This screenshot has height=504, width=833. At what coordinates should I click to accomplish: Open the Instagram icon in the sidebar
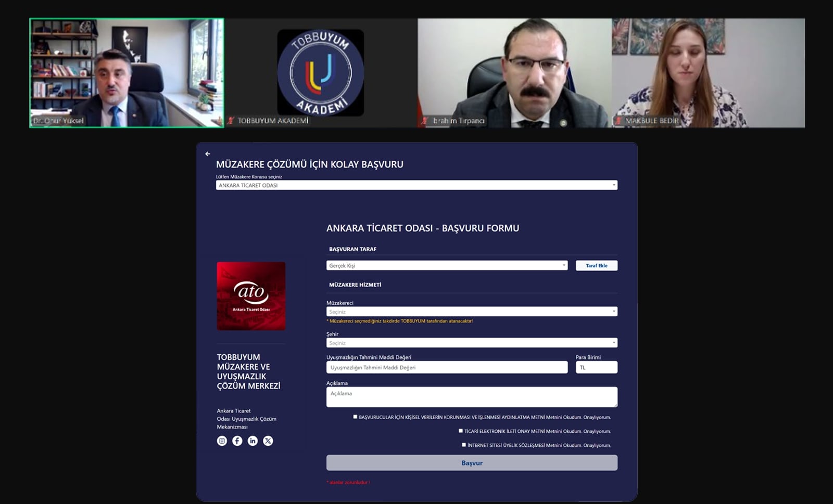coord(222,441)
